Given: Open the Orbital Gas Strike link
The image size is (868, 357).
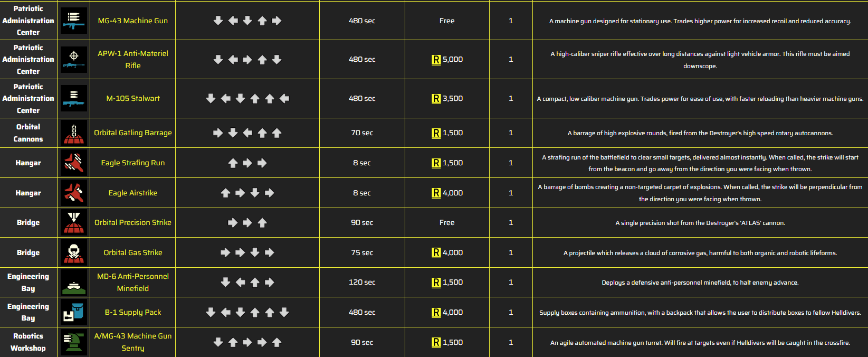Looking at the screenshot, I should (133, 252).
